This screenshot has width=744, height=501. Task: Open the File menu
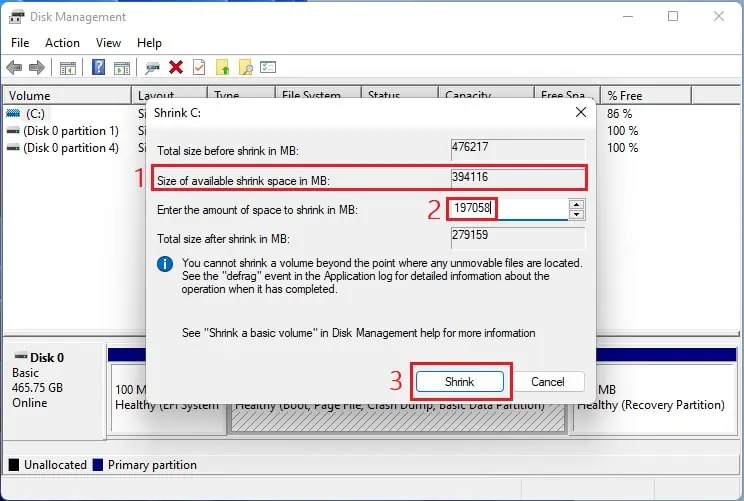[x=20, y=43]
